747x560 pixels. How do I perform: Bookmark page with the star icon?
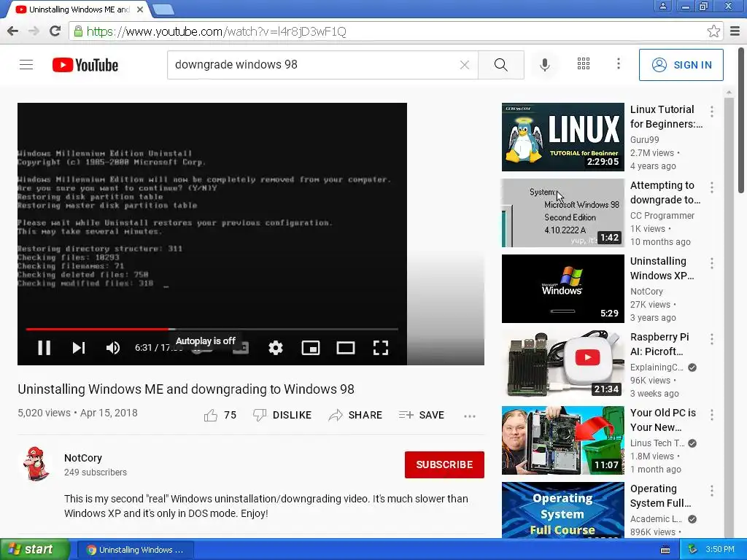[x=713, y=31]
